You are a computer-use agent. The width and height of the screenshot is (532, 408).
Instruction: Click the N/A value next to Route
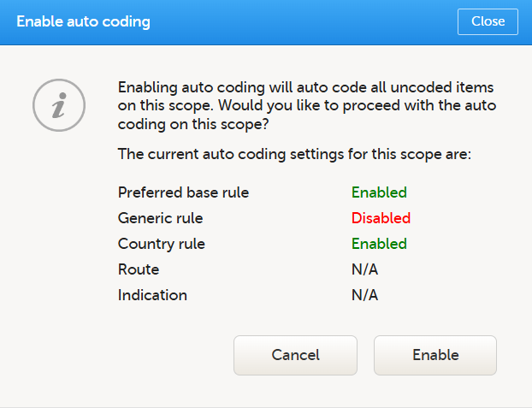pos(364,269)
